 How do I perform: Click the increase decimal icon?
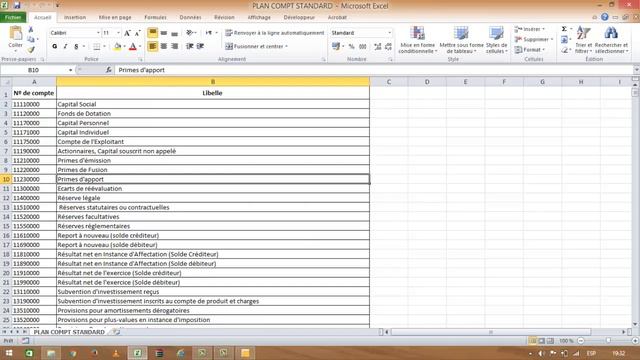[378, 47]
